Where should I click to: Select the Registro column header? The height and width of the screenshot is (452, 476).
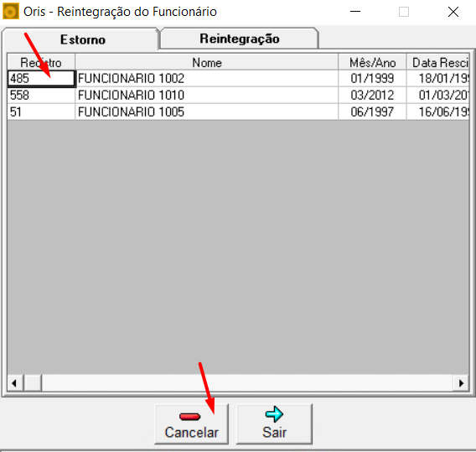[41, 63]
